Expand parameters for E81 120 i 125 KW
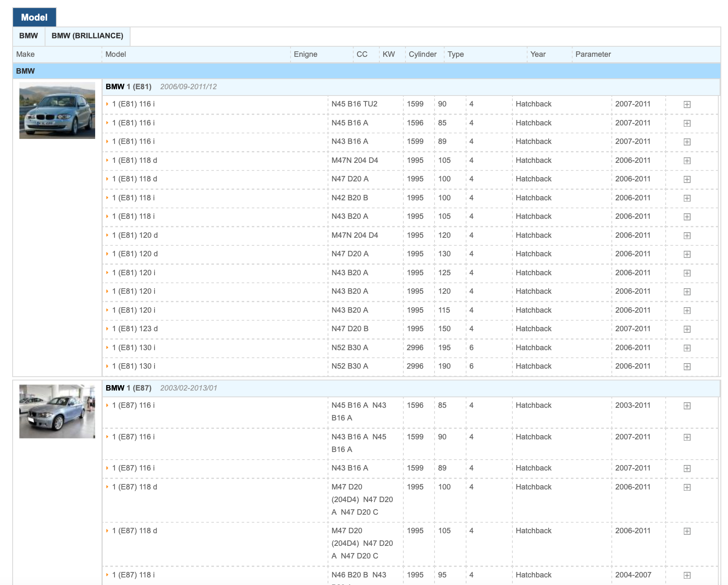Image resolution: width=728 pixels, height=585 pixels. tap(687, 273)
